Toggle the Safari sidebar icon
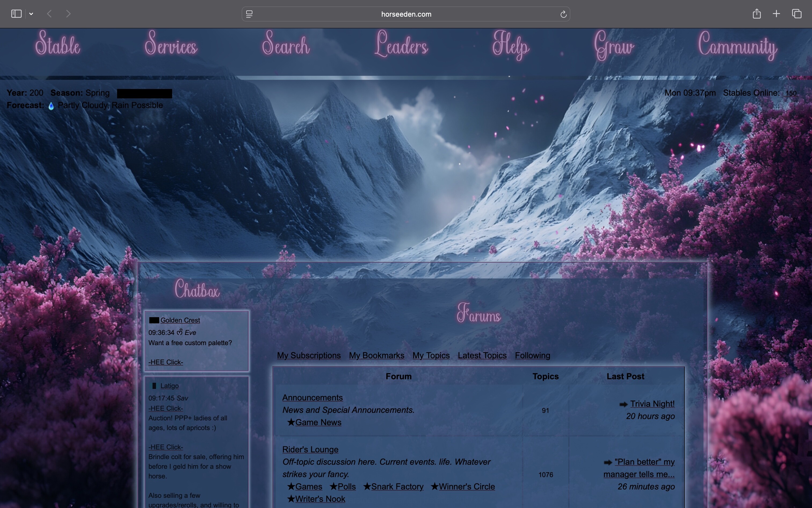The width and height of the screenshot is (812, 508). click(16, 14)
